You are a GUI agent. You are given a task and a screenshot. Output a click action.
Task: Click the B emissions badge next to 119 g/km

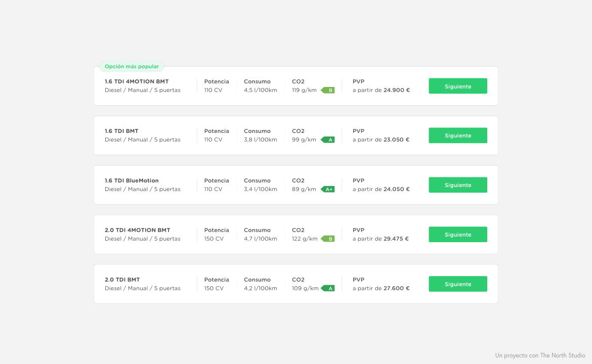pyautogui.click(x=328, y=90)
